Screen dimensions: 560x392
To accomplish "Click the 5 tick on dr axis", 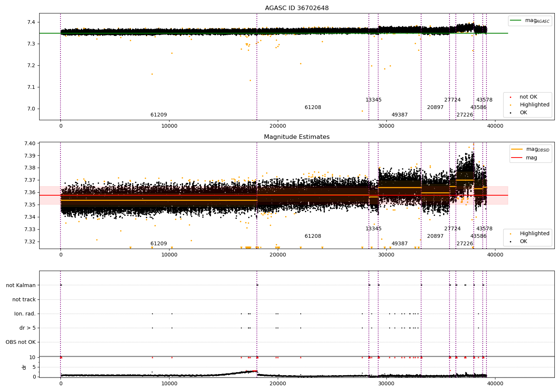I will 34,367.
